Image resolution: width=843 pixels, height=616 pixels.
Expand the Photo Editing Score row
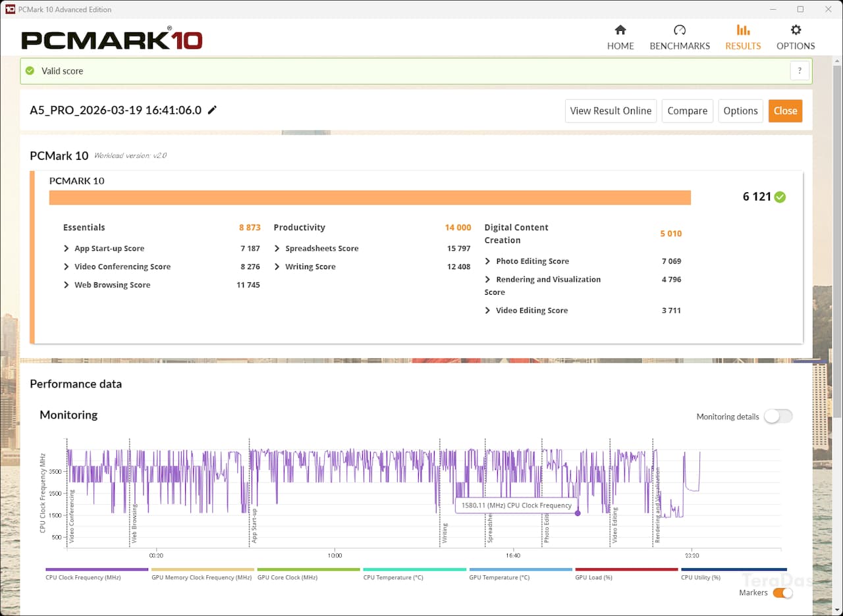pyautogui.click(x=488, y=261)
